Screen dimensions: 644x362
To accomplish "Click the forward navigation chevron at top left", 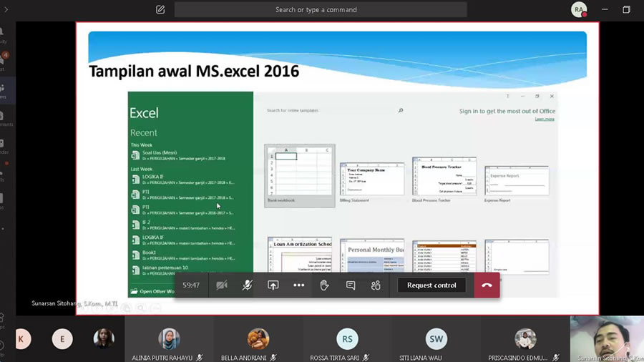I will coord(6,9).
